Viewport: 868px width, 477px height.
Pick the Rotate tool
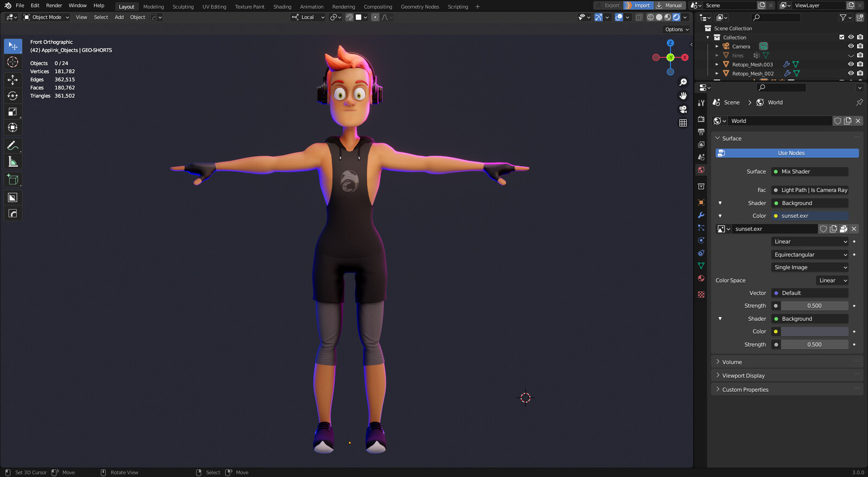[x=13, y=96]
